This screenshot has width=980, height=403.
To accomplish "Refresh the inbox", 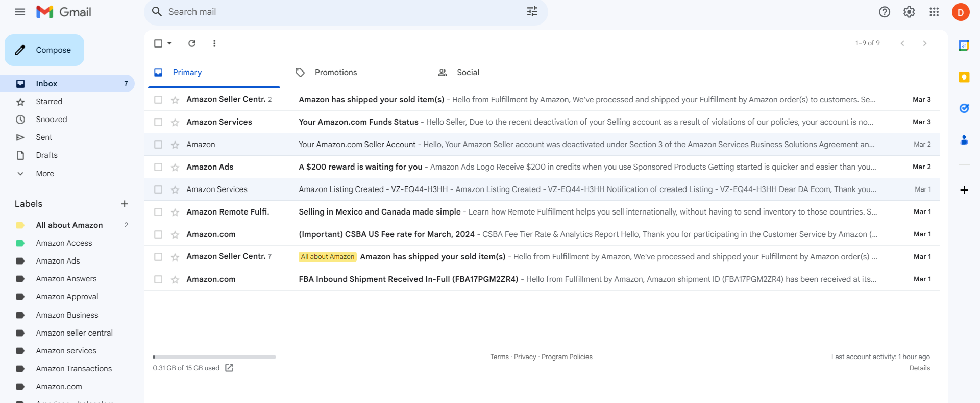I will tap(192, 43).
